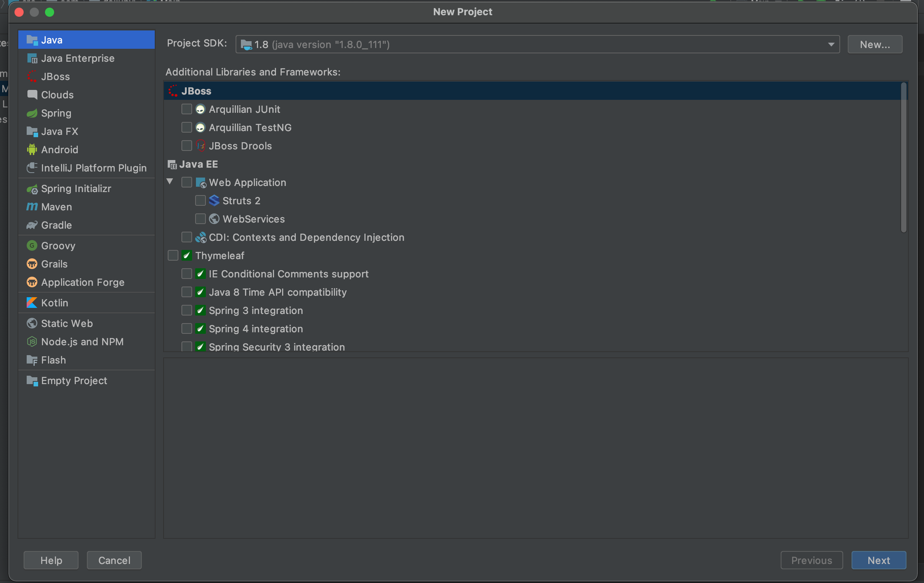The height and width of the screenshot is (583, 924).
Task: Click the Kotlin logo icon
Action: point(32,303)
